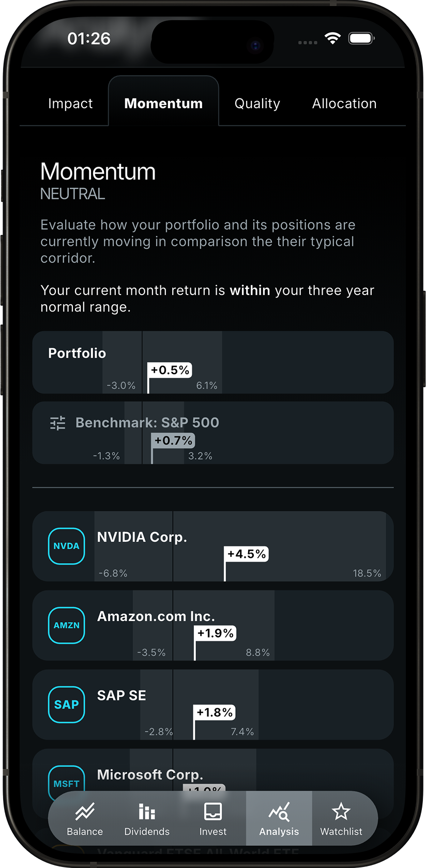Open NVIDIA Corp. details
This screenshot has width=426, height=868.
tap(213, 546)
